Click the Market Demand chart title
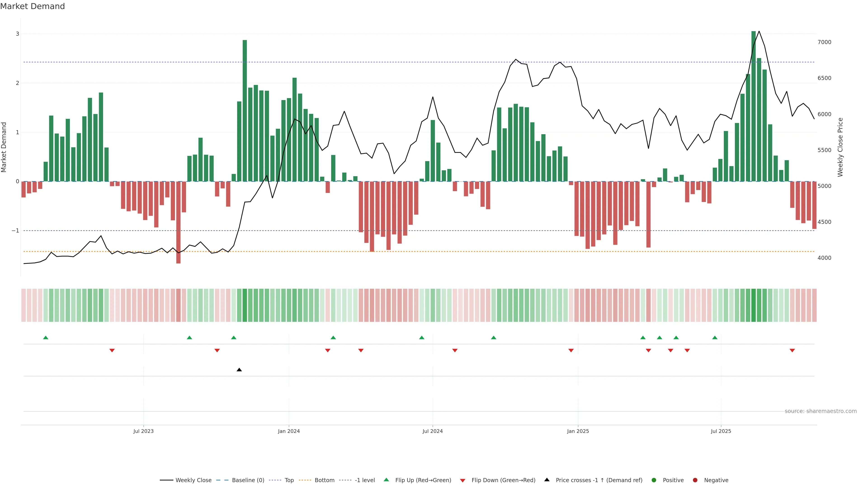868x488 pixels. point(32,6)
